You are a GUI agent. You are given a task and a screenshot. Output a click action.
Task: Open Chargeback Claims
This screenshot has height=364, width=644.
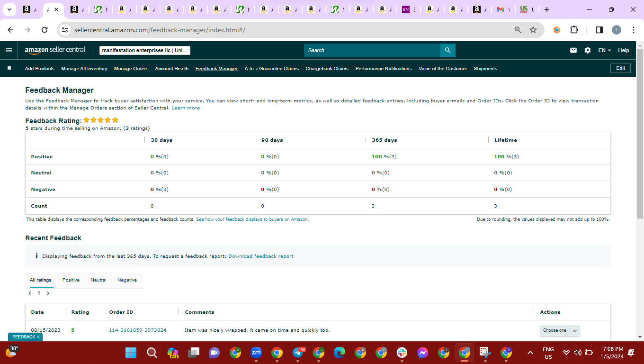[327, 69]
